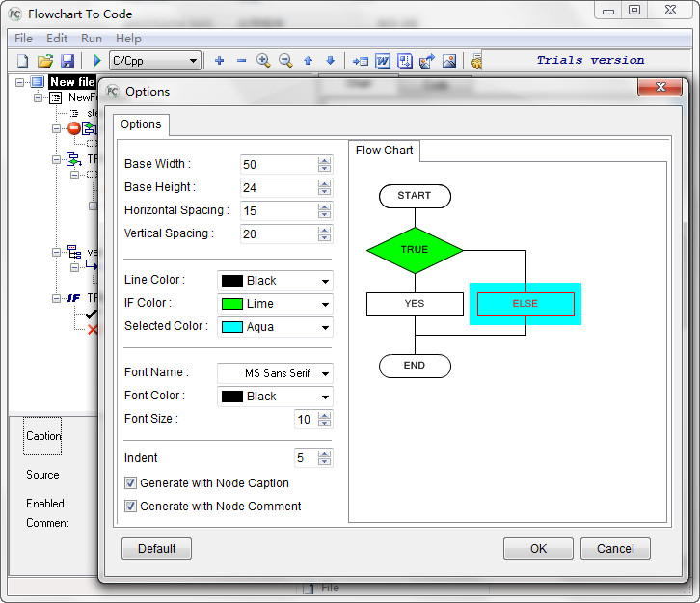Select the red stop node icon in tree

point(74,128)
